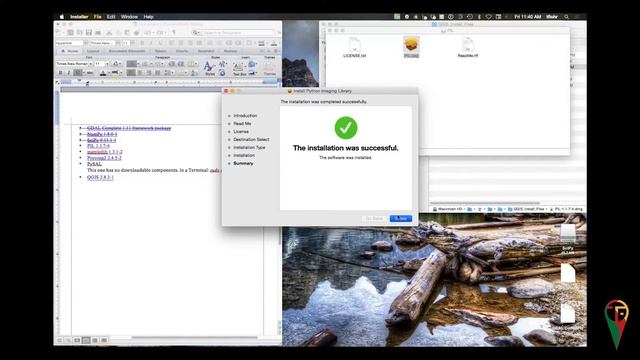Apply strikethrough abc formatting in Word
Screen dimensions: 640x360
click(90, 73)
